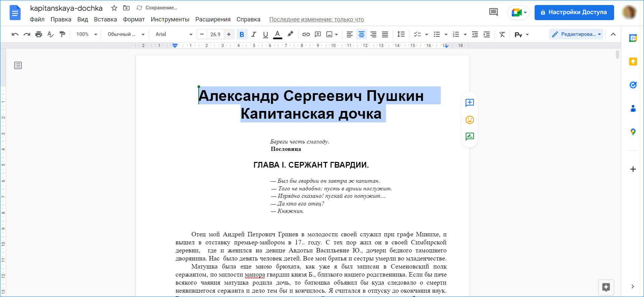Increase font size with plus button
The height and width of the screenshot is (297, 644).
[229, 34]
